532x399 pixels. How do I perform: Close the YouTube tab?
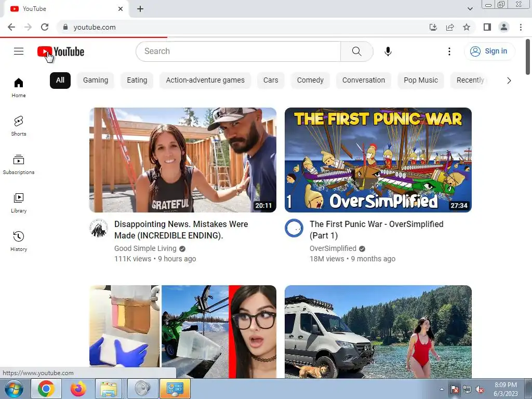[x=121, y=9]
